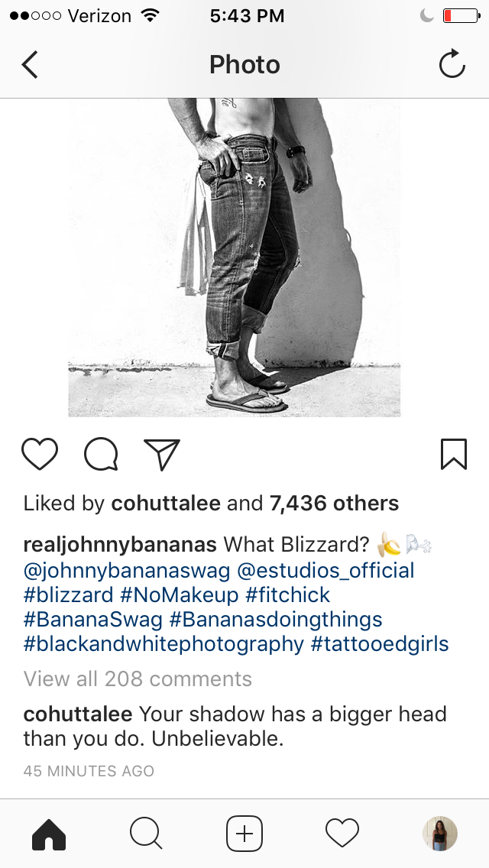Open cohuttalee profile from comment

pos(77,714)
